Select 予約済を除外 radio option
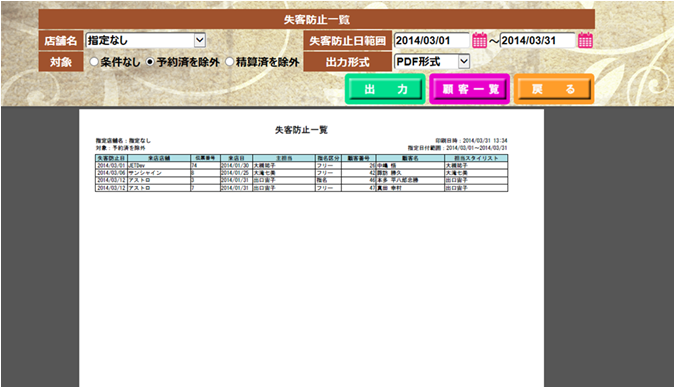Screen dimensions: 675x388 coord(150,62)
